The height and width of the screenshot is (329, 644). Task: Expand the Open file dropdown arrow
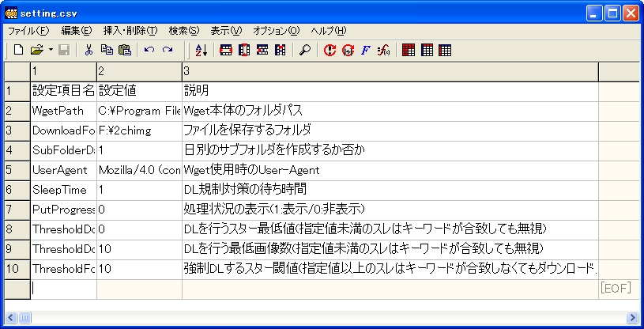coord(51,50)
